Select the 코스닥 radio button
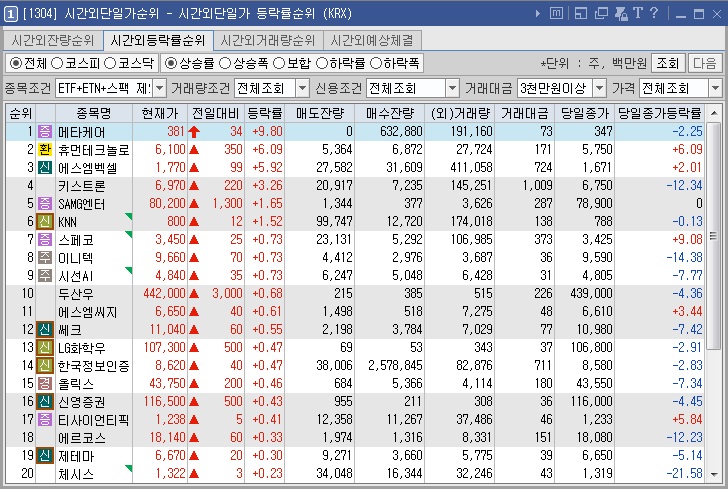The image size is (728, 489). point(110,63)
